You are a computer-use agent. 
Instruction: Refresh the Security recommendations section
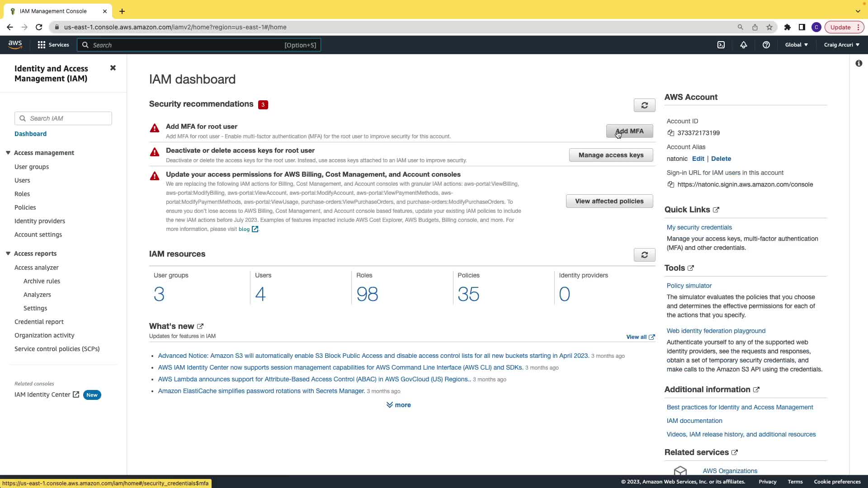point(644,105)
